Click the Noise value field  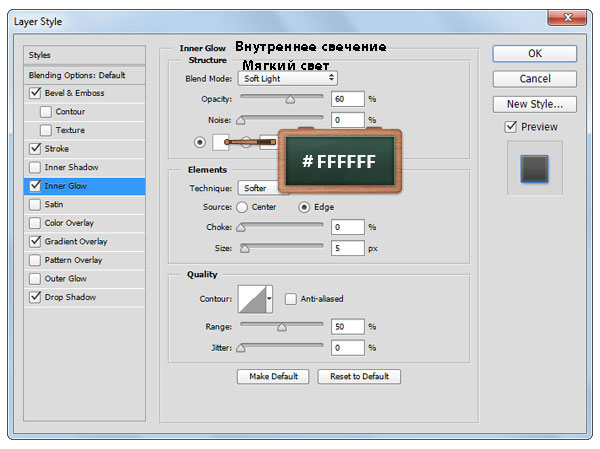tap(347, 120)
